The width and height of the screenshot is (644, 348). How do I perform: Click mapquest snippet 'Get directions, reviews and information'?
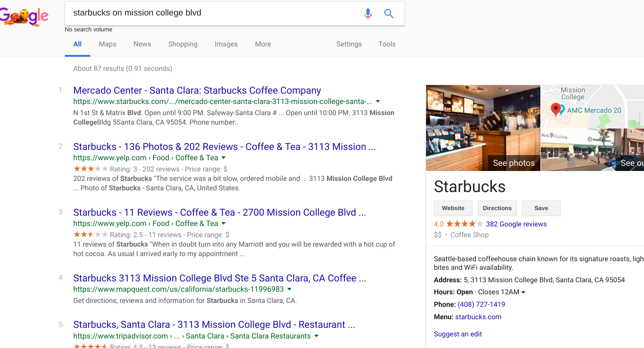click(x=185, y=301)
